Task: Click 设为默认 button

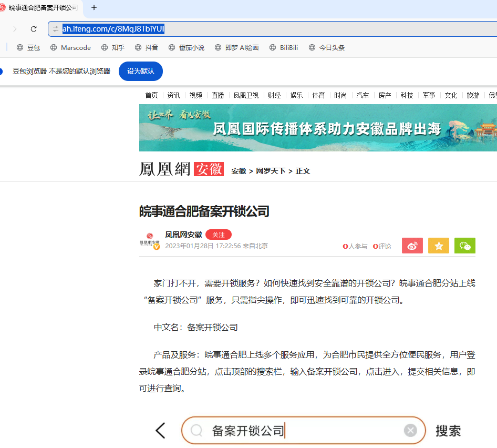Action: (141, 71)
